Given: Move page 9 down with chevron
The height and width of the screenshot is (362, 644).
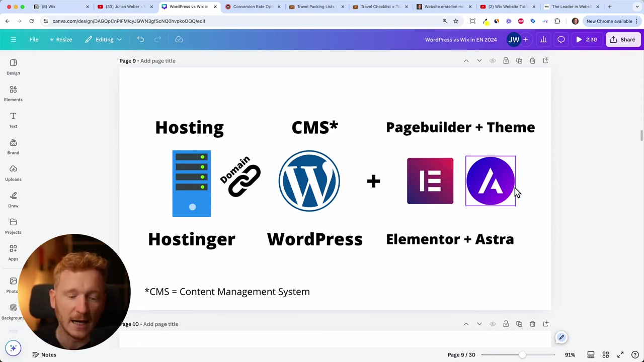Looking at the screenshot, I should (479, 61).
